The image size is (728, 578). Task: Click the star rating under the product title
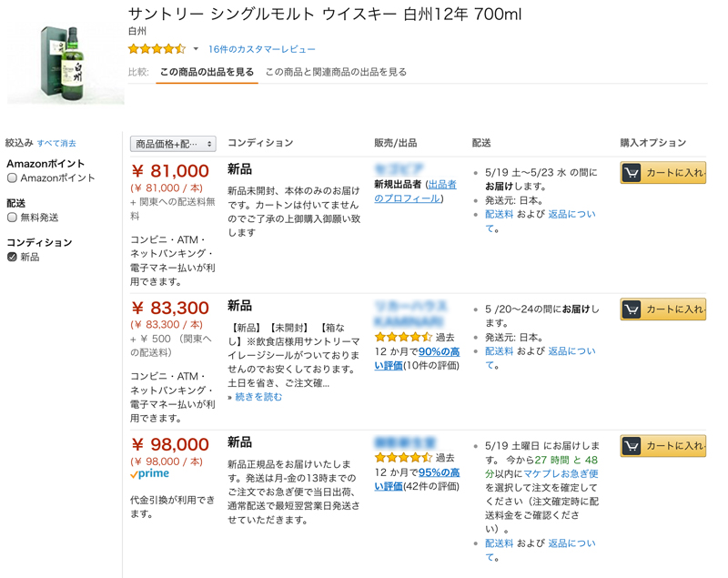157,49
